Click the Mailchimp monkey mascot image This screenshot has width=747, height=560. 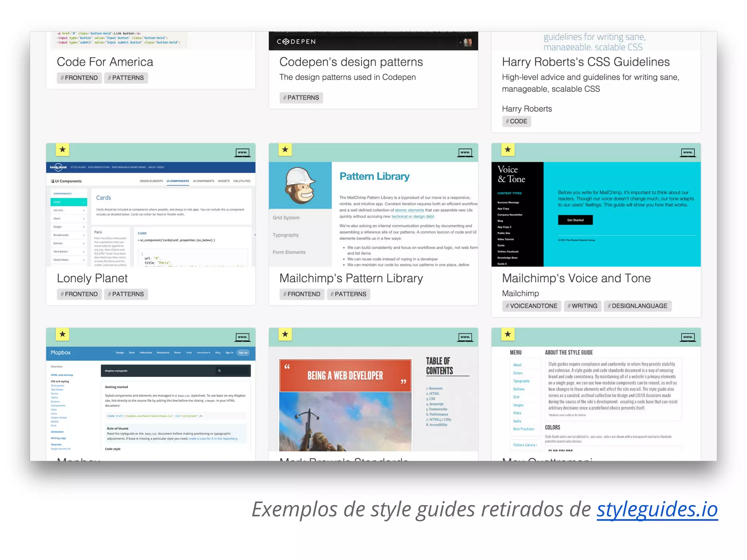coord(300,186)
